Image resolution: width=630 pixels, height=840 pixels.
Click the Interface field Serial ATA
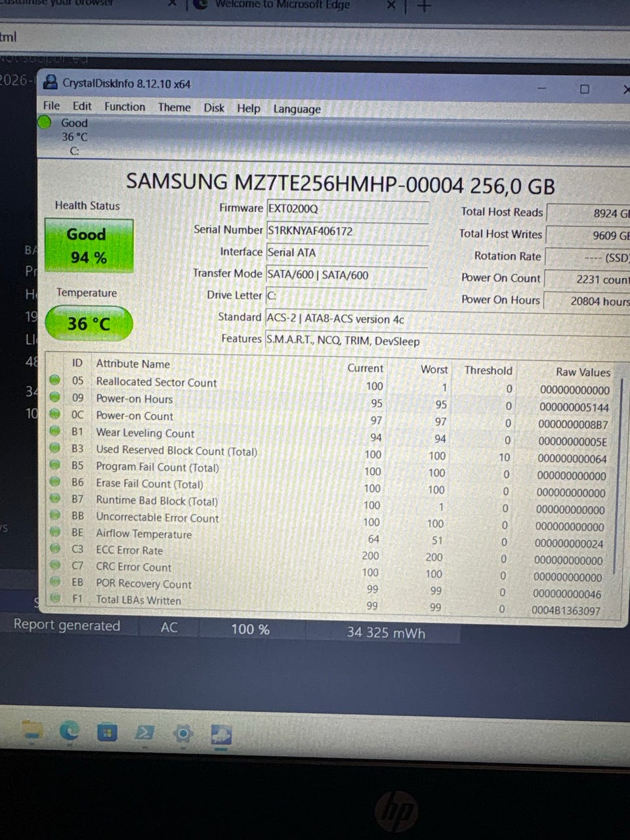348,253
